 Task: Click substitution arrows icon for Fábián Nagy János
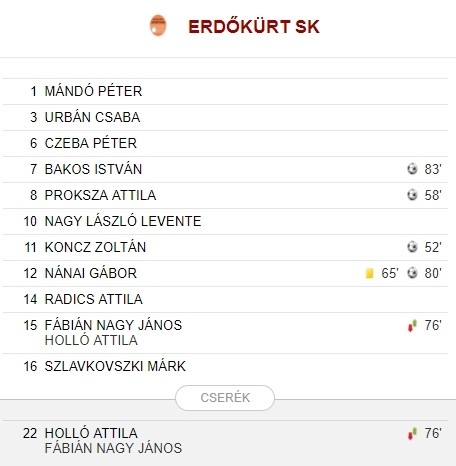[412, 325]
